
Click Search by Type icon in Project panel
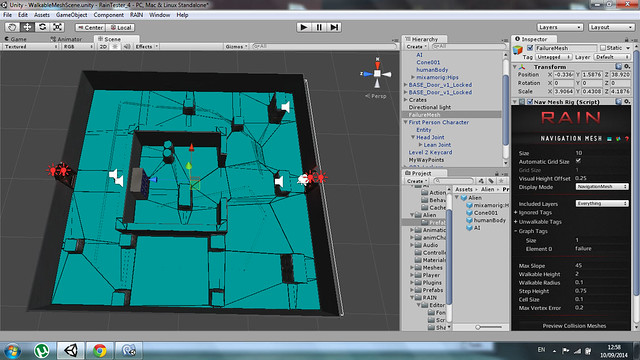point(481,181)
